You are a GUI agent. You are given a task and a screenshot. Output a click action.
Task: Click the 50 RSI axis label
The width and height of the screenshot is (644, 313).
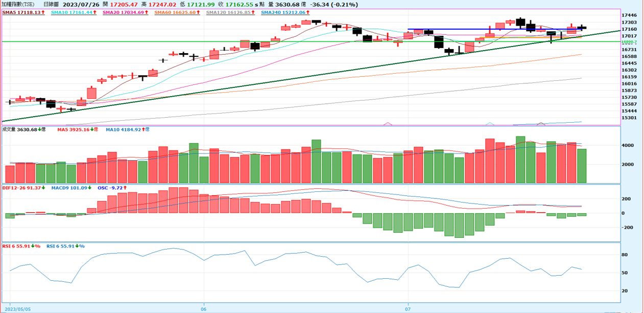click(x=624, y=273)
